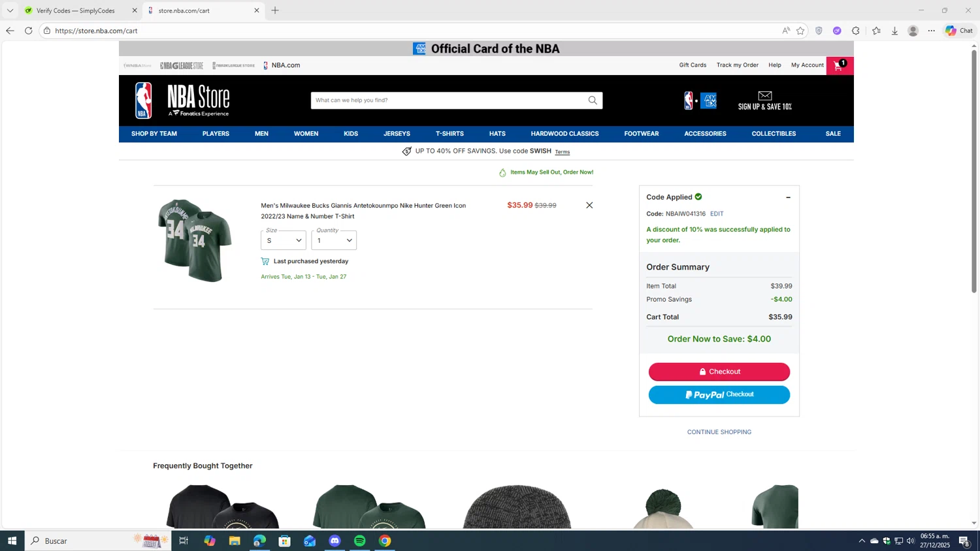The image size is (980, 551).
Task: Click the Official Card of the NBA banner
Action: coord(486,48)
